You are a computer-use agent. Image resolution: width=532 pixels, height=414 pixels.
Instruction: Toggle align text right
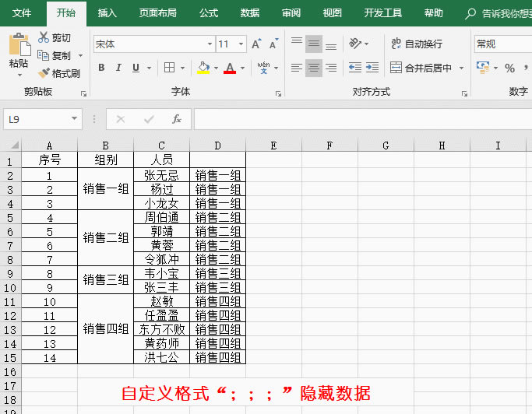[331, 68]
